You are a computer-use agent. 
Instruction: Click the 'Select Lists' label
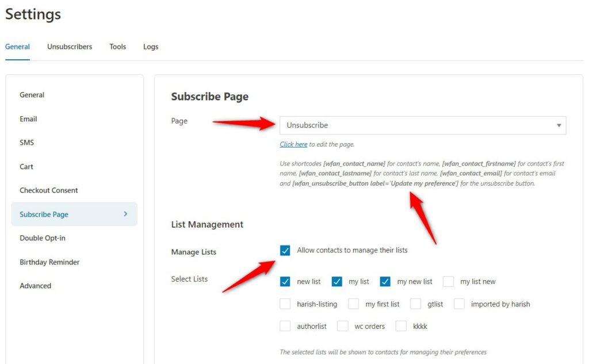tap(189, 279)
